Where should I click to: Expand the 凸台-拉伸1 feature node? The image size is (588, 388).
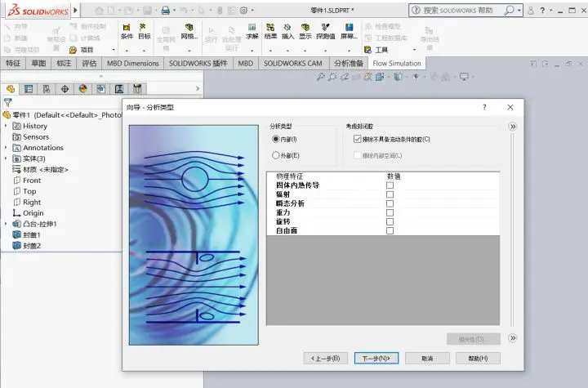coord(6,224)
